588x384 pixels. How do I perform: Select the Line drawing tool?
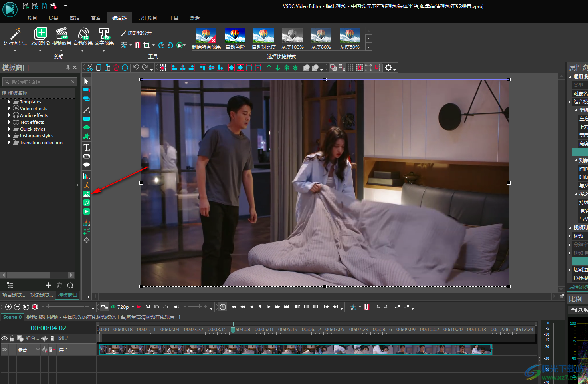click(87, 110)
